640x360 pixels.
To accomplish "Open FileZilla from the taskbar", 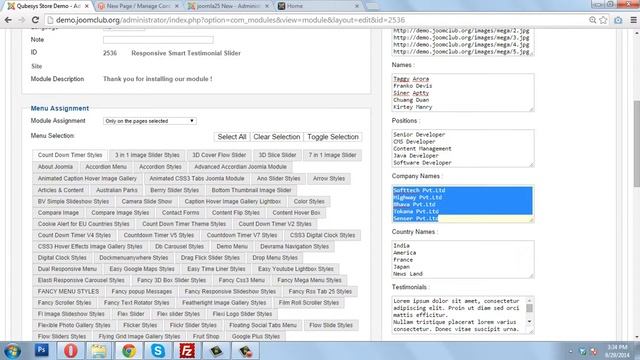I will coord(187,351).
